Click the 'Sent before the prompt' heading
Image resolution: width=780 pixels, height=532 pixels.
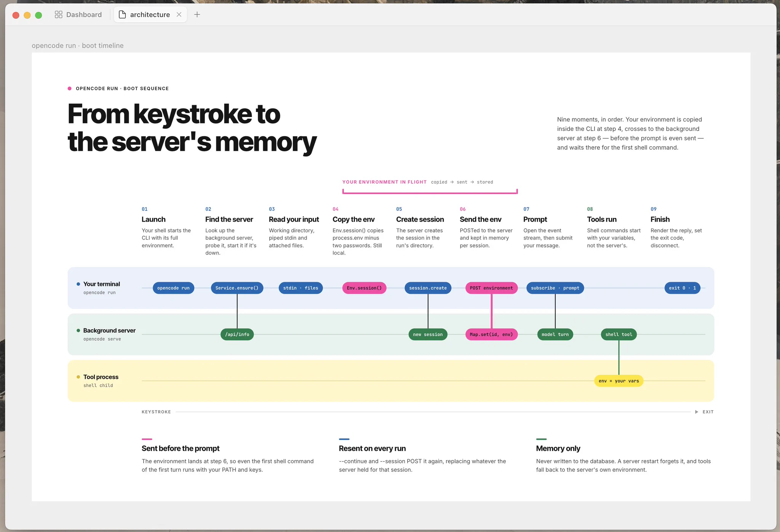tap(181, 449)
